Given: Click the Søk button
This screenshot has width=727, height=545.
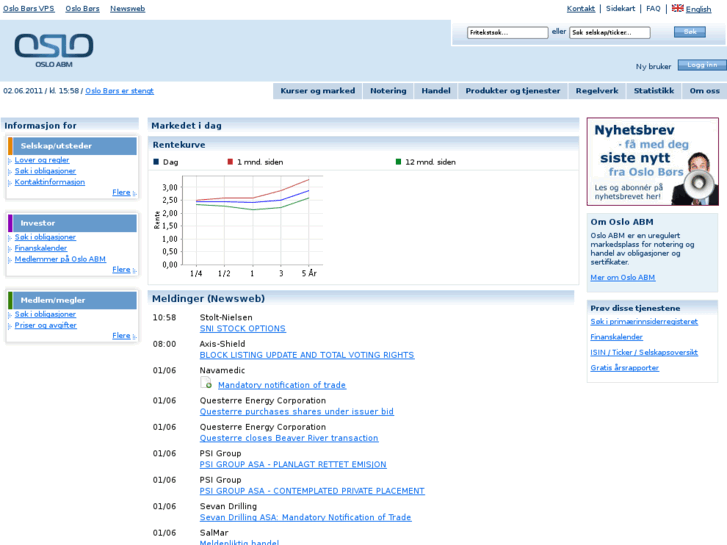Looking at the screenshot, I should pos(690,32).
